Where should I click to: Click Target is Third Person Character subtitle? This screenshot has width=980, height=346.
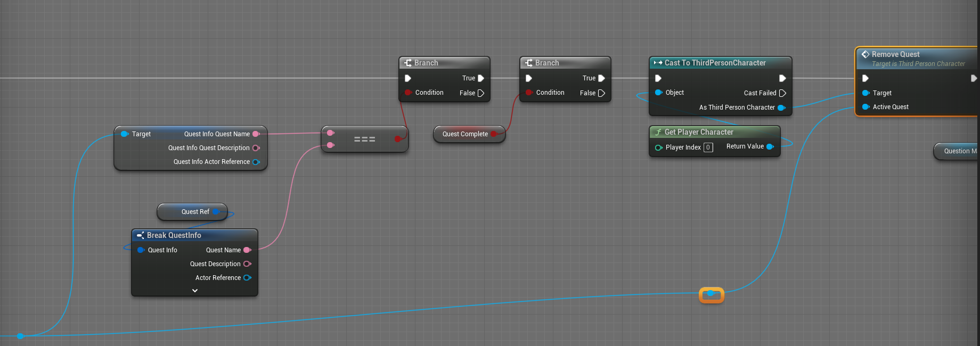pos(918,64)
